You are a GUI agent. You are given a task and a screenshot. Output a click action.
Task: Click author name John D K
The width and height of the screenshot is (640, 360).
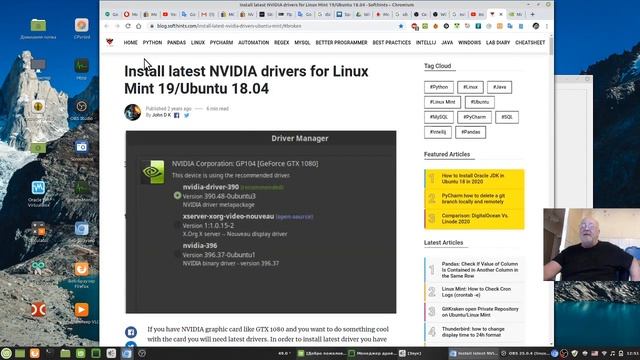coord(161,116)
